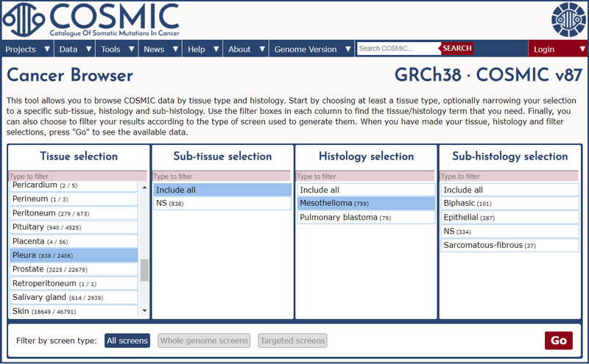Focus the Search COSMIC text field
589x364 pixels.
[x=398, y=49]
